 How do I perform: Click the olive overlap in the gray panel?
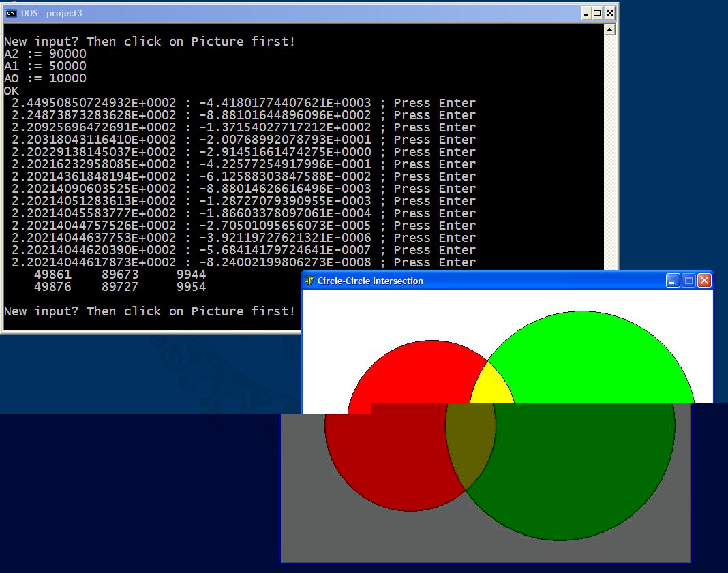472,443
